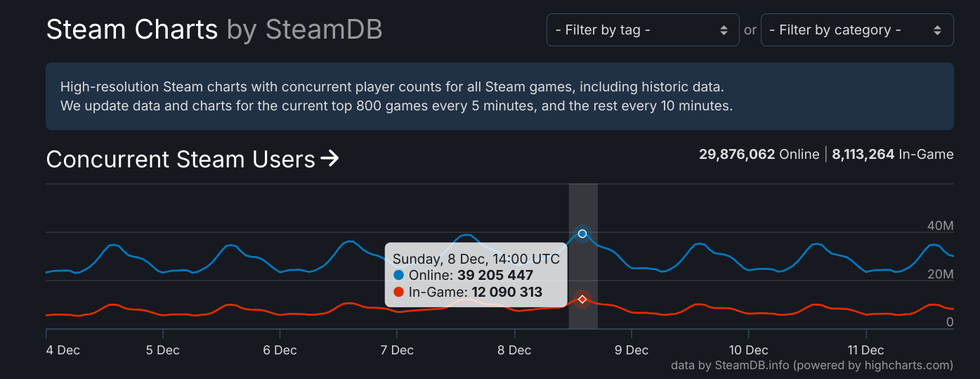The image size is (980, 379).
Task: Click the red In-Game diamond marker
Action: 582,300
